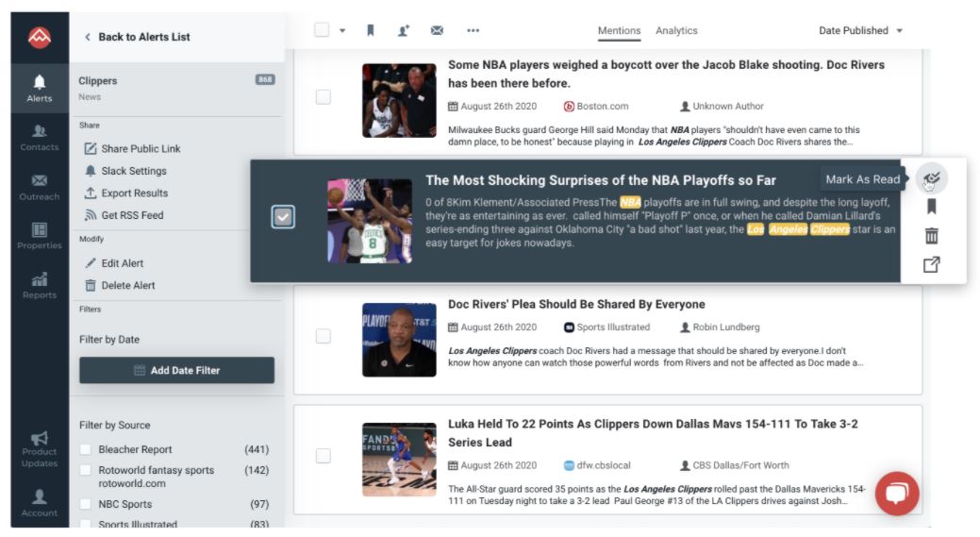This screenshot has width=980, height=537.
Task: Click the Clippers alert title
Action: click(x=97, y=80)
